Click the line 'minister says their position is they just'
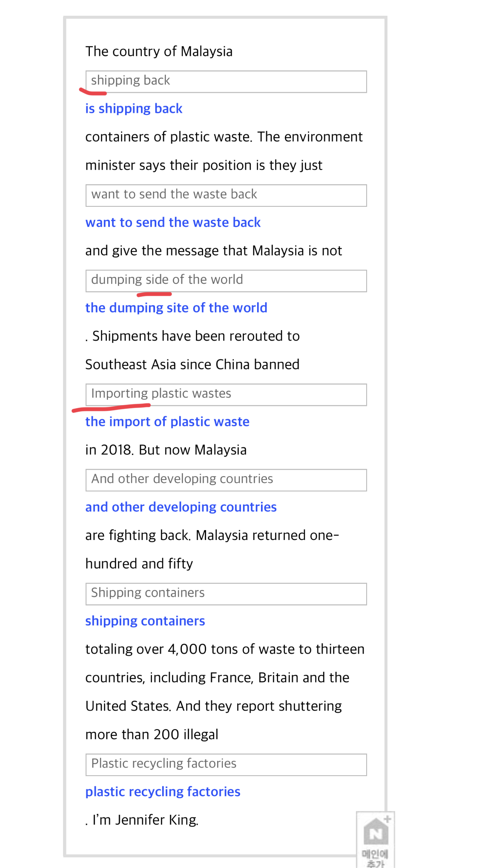Screen dimensions: 479x868 204,165
